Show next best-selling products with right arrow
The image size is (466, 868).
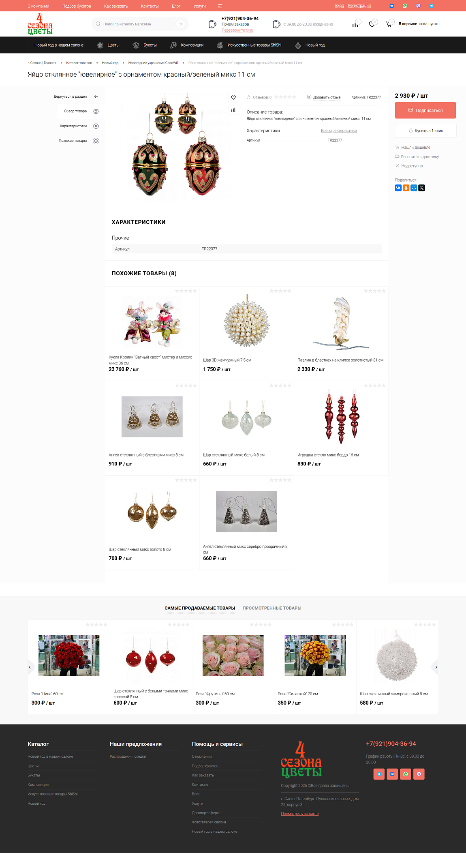436,667
